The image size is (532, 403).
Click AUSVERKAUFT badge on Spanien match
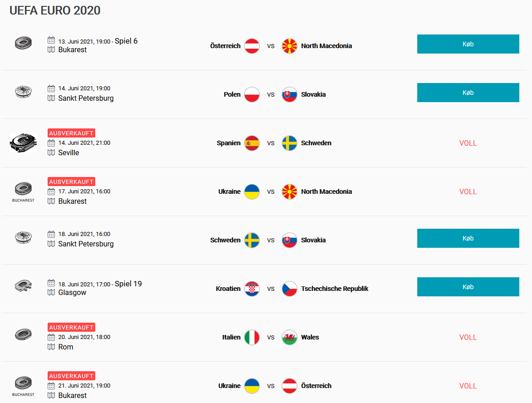point(71,133)
